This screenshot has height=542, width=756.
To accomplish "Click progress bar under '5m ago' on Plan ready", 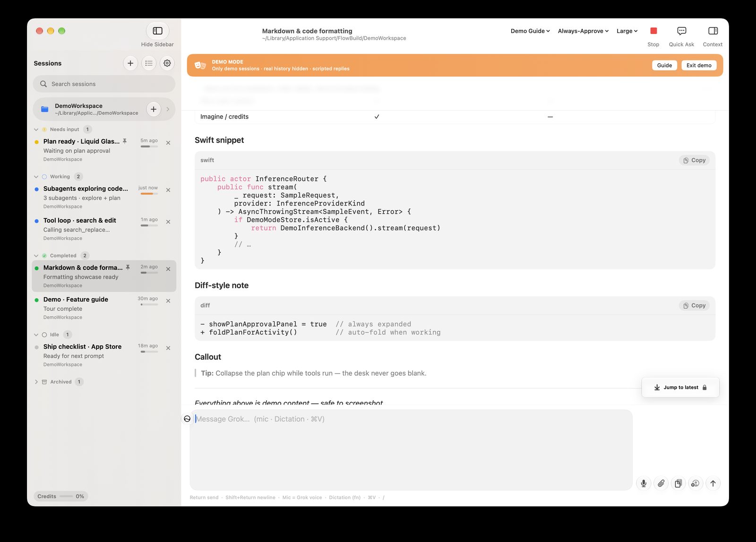I will tap(149, 146).
